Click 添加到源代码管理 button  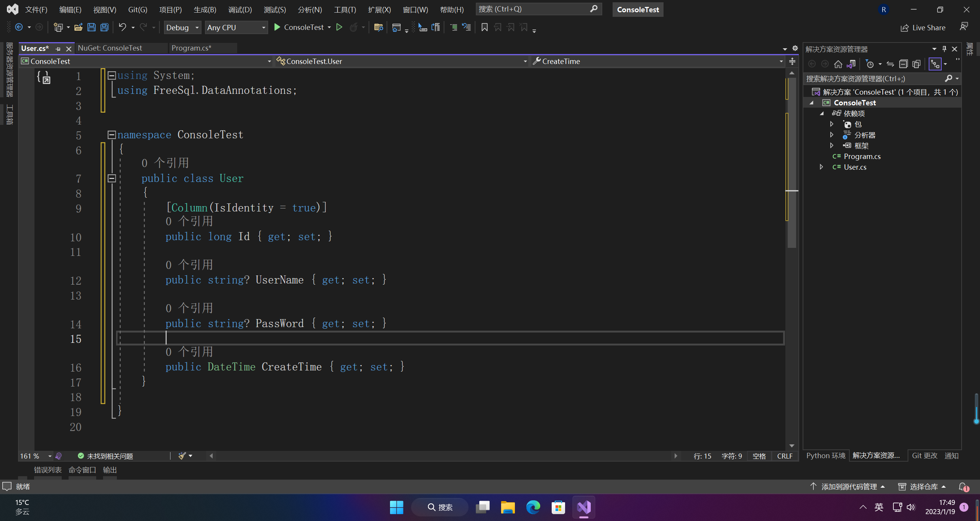point(847,487)
